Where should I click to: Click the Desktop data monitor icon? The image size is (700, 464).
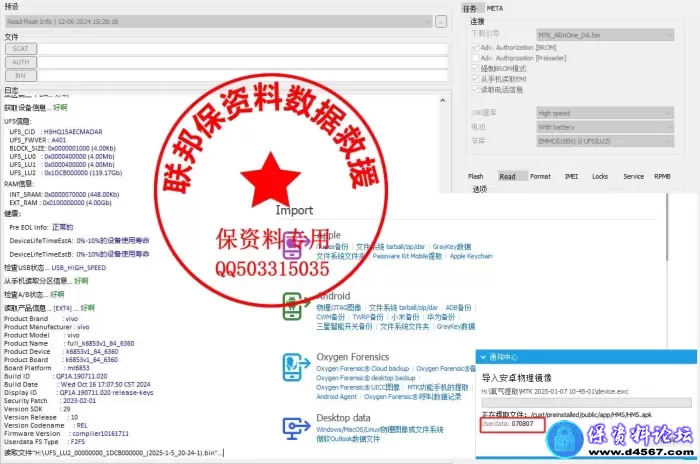tap(296, 427)
